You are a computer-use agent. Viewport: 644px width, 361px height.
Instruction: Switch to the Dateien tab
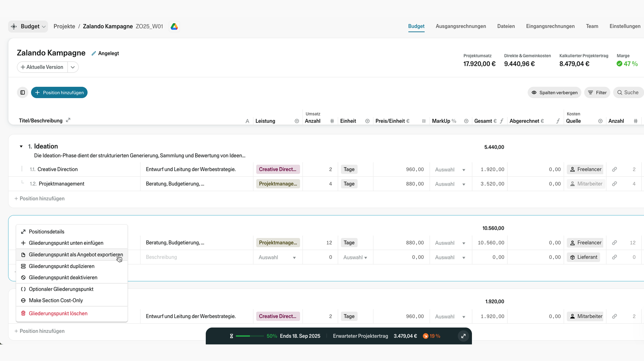click(506, 26)
